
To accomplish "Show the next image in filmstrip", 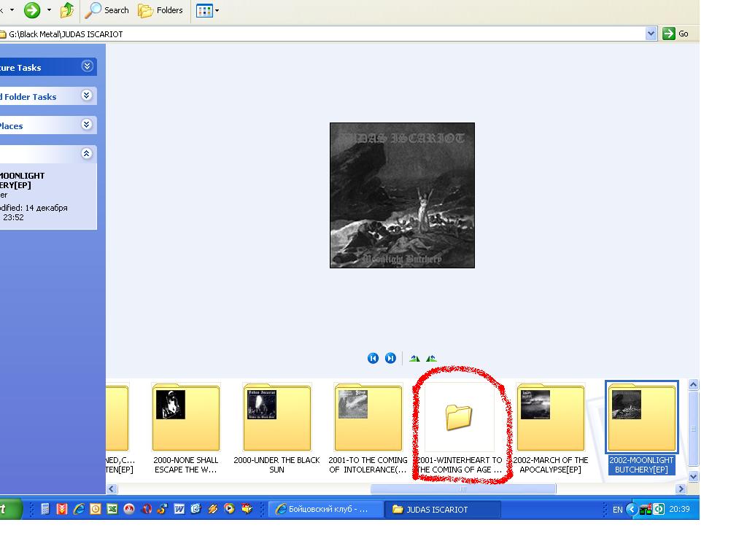I will [390, 358].
